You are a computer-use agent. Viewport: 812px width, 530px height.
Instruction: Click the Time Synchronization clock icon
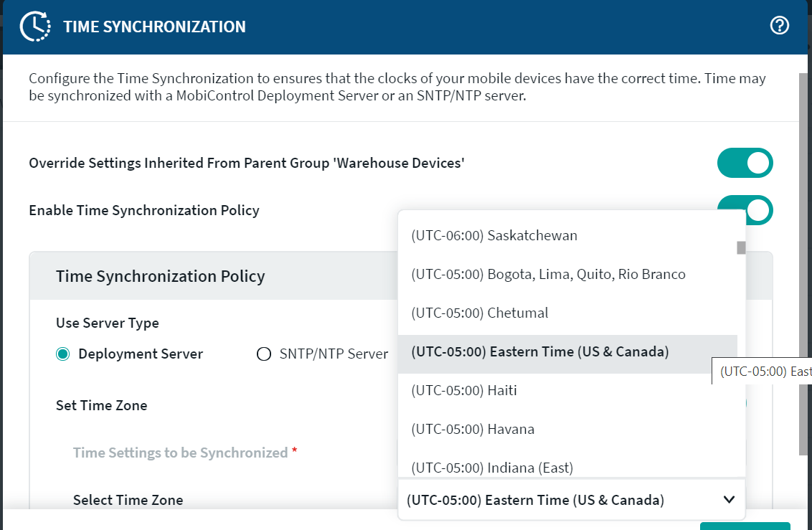pyautogui.click(x=34, y=27)
